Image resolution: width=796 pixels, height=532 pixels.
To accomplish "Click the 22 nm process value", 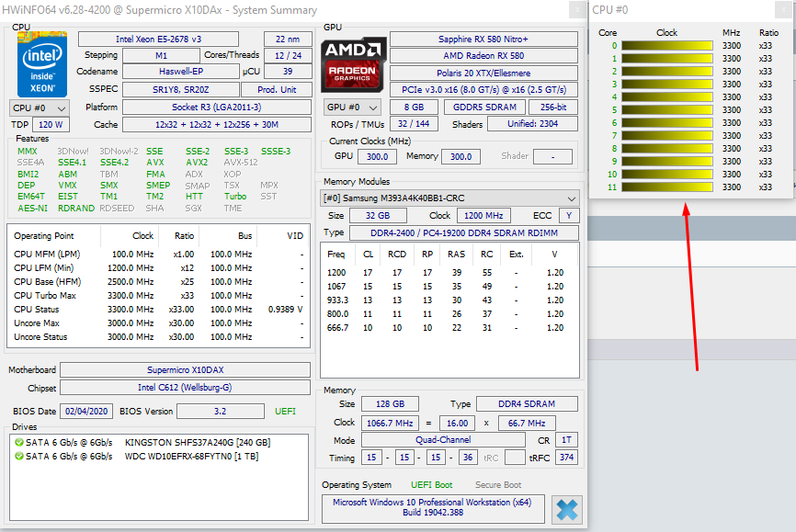I will click(288, 40).
